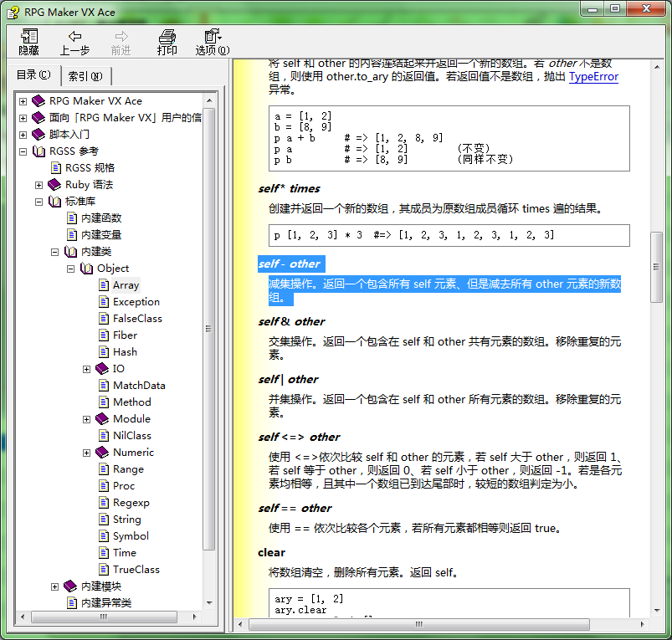Open the Symbol topic

click(x=131, y=536)
